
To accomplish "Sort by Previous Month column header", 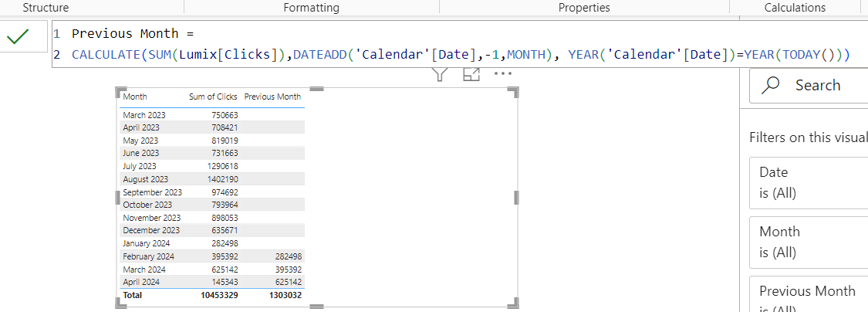I will coord(273,97).
